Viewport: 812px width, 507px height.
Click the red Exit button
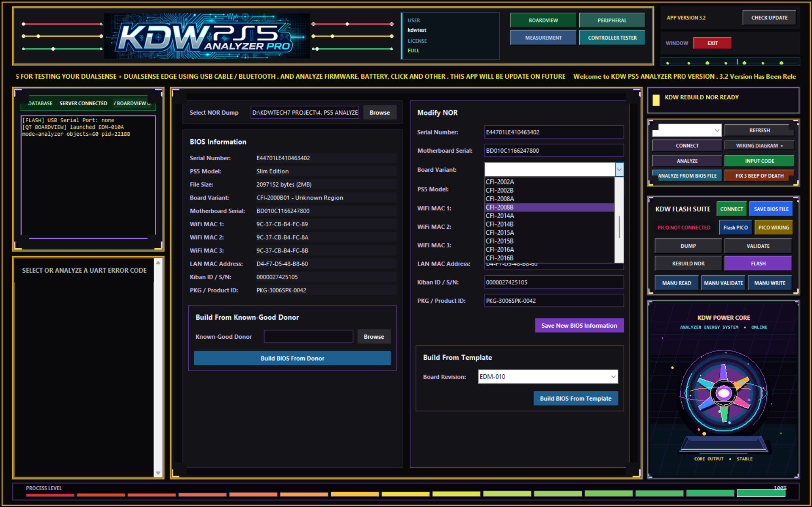coord(713,43)
